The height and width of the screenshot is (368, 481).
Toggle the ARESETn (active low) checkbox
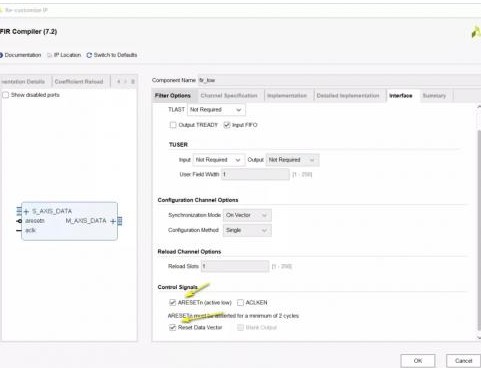click(x=172, y=303)
